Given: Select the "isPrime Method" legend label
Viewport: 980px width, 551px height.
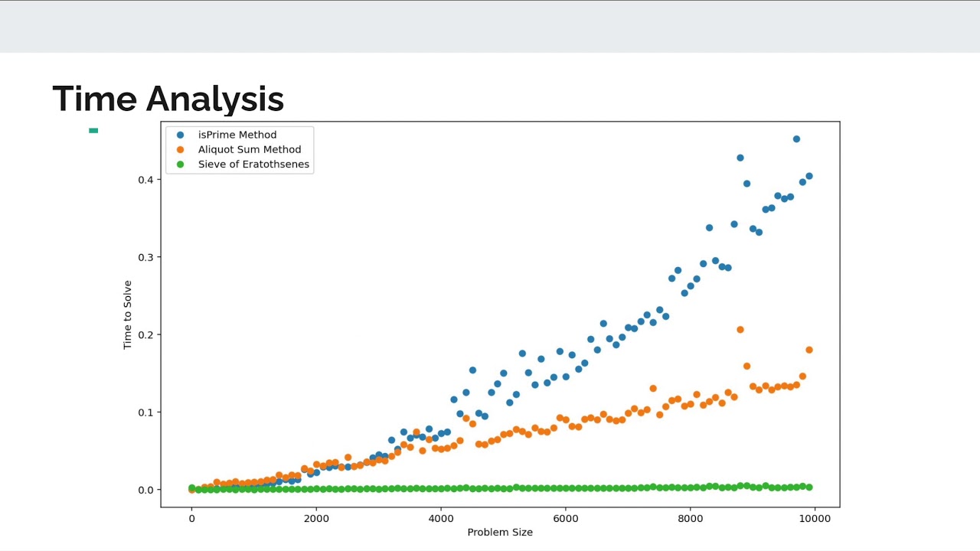Looking at the screenshot, I should click(x=237, y=135).
